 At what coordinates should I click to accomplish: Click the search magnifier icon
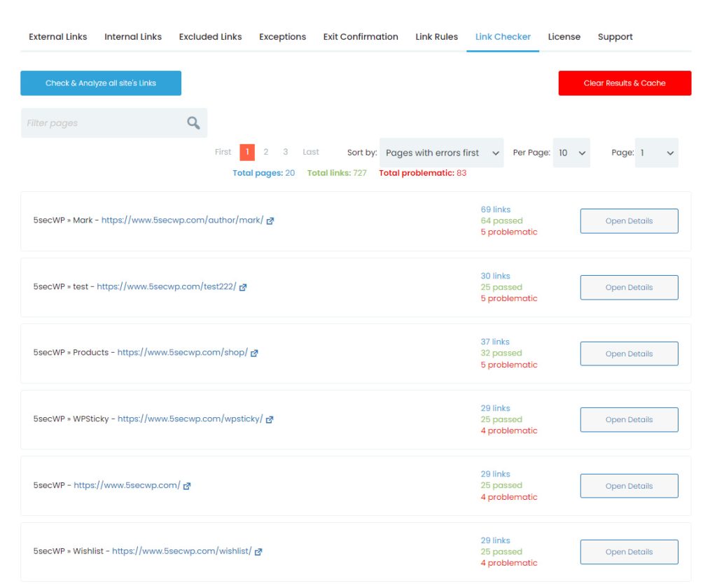pos(192,122)
